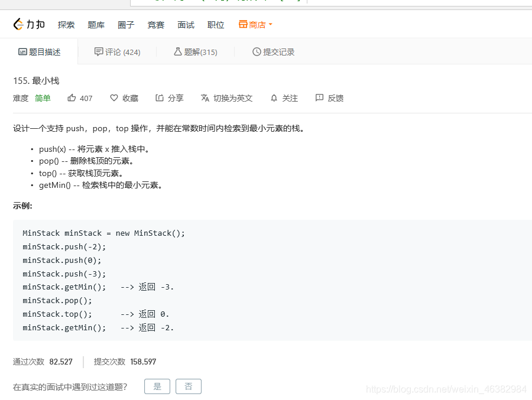This screenshot has width=532, height=400.
Task: Open the 反馈 feedback option
Action: (329, 98)
